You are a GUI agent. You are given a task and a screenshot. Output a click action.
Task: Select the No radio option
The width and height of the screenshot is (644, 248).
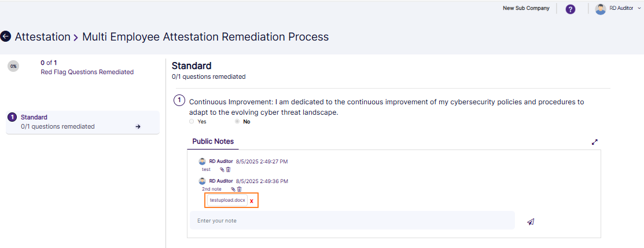coord(237,122)
